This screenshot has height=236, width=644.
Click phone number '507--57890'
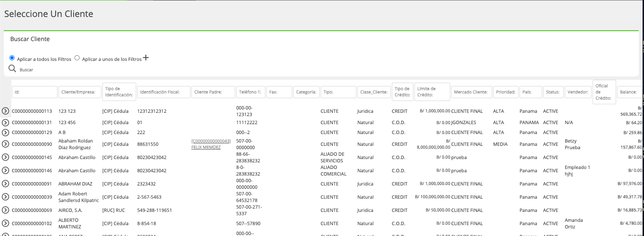[248, 224]
